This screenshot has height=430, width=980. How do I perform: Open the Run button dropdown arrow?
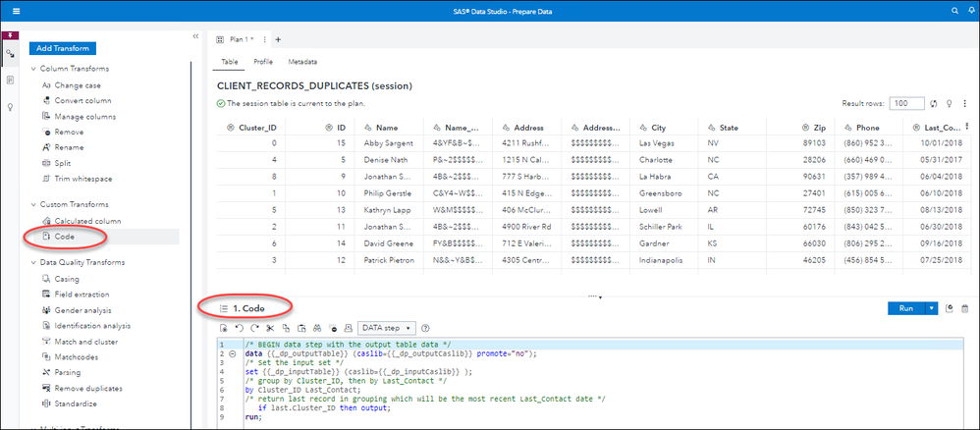[932, 308]
